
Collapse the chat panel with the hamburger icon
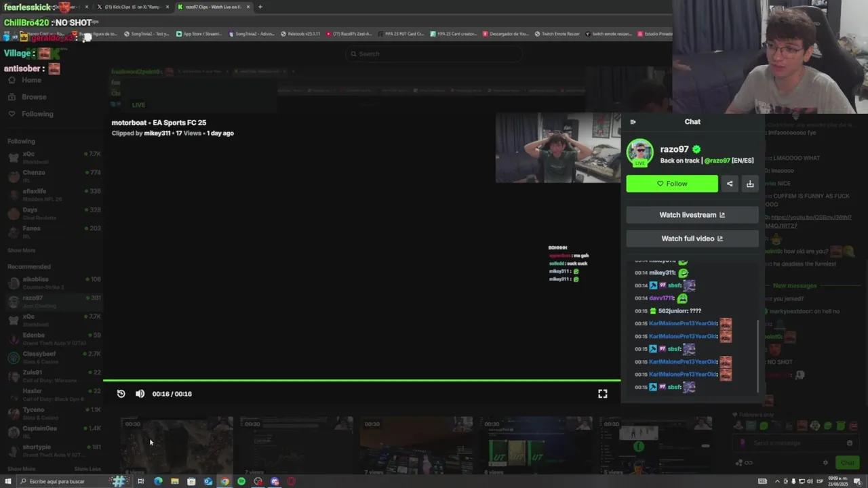[x=633, y=122]
